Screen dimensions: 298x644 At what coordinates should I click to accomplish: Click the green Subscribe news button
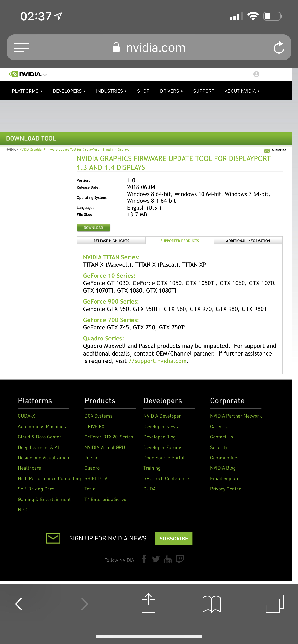[x=174, y=538]
